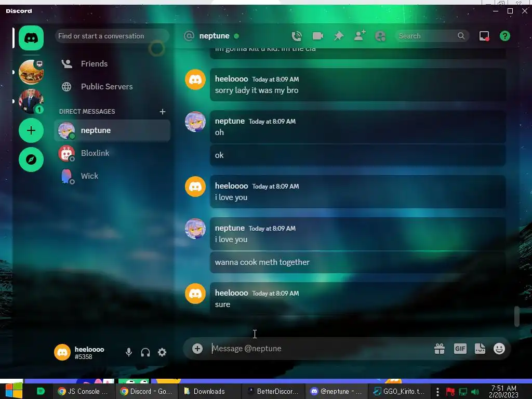Click the "ok" message from neptune
Image resolution: width=532 pixels, height=399 pixels.
pyautogui.click(x=219, y=155)
